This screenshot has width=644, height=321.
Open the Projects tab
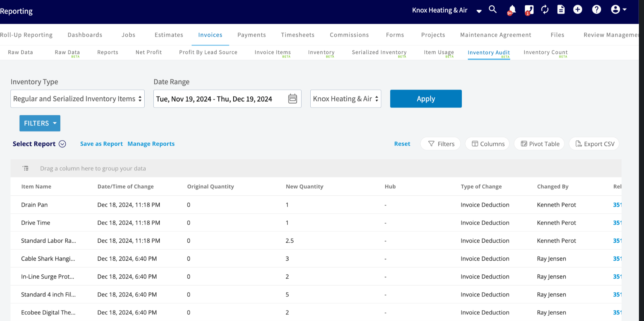point(433,35)
